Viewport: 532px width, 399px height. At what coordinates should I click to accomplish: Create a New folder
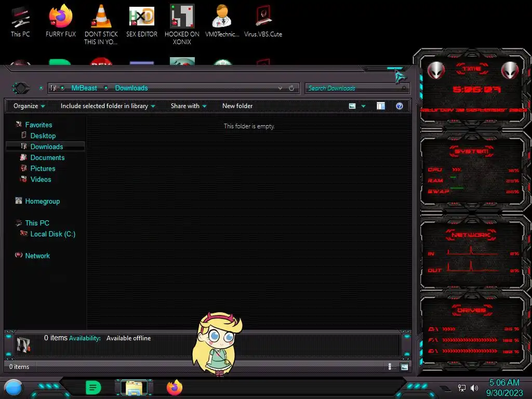coord(237,106)
